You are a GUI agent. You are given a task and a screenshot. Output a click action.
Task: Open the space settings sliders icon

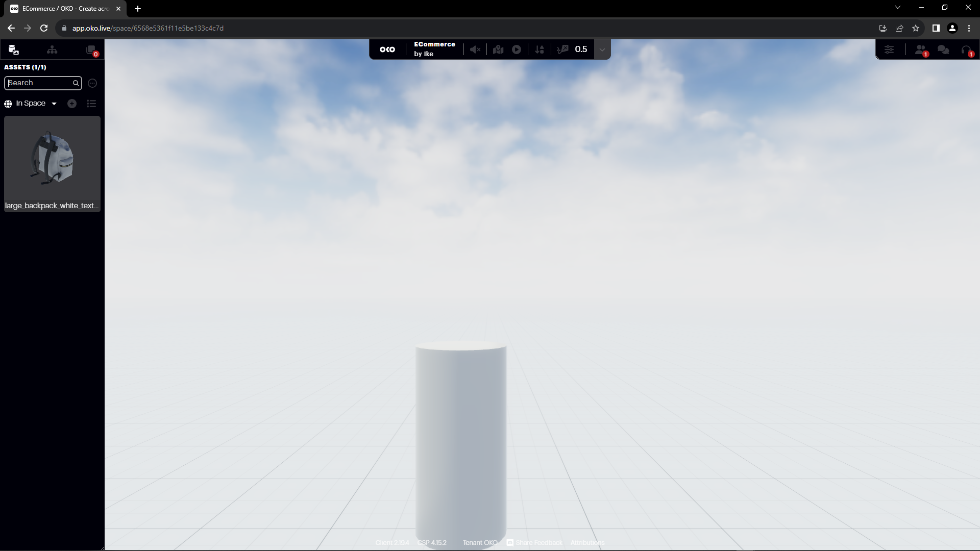(x=889, y=49)
